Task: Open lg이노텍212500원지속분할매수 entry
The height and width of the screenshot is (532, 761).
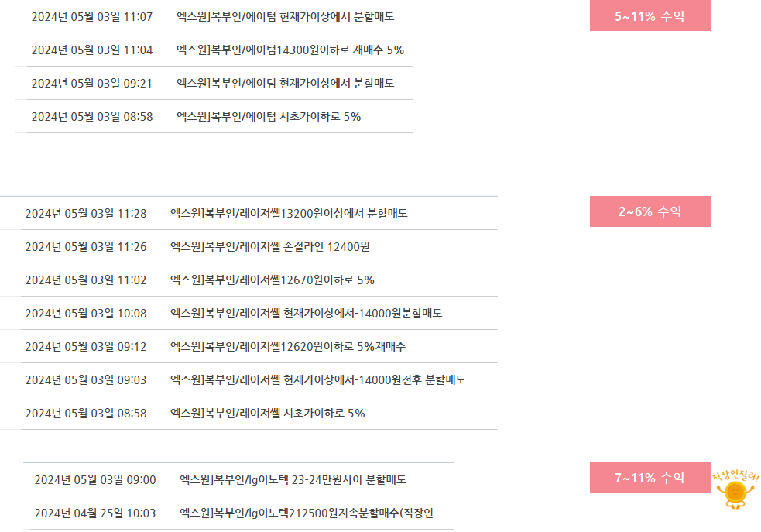Action: tap(306, 513)
